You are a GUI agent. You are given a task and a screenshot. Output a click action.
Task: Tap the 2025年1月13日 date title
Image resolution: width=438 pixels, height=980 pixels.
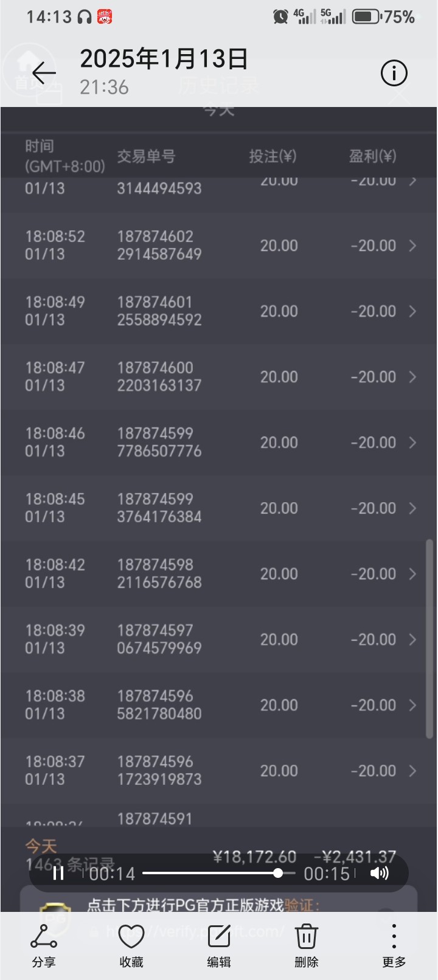click(164, 59)
